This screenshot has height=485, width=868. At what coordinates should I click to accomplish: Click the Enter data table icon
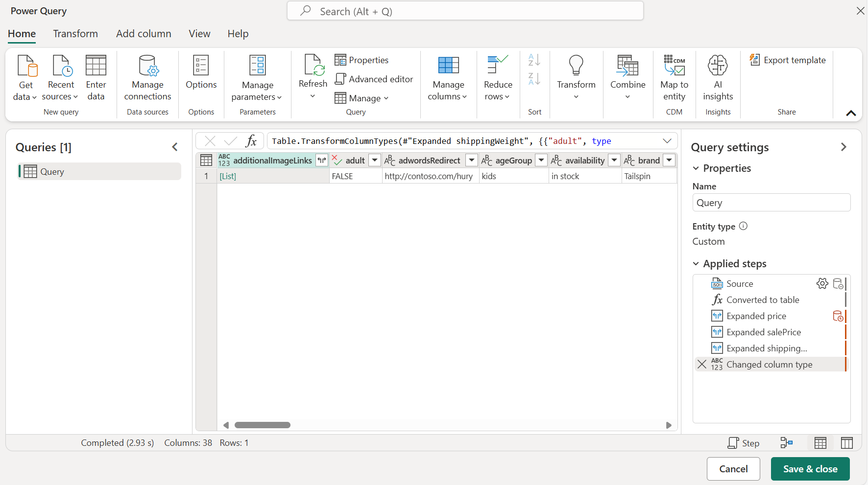(x=96, y=65)
